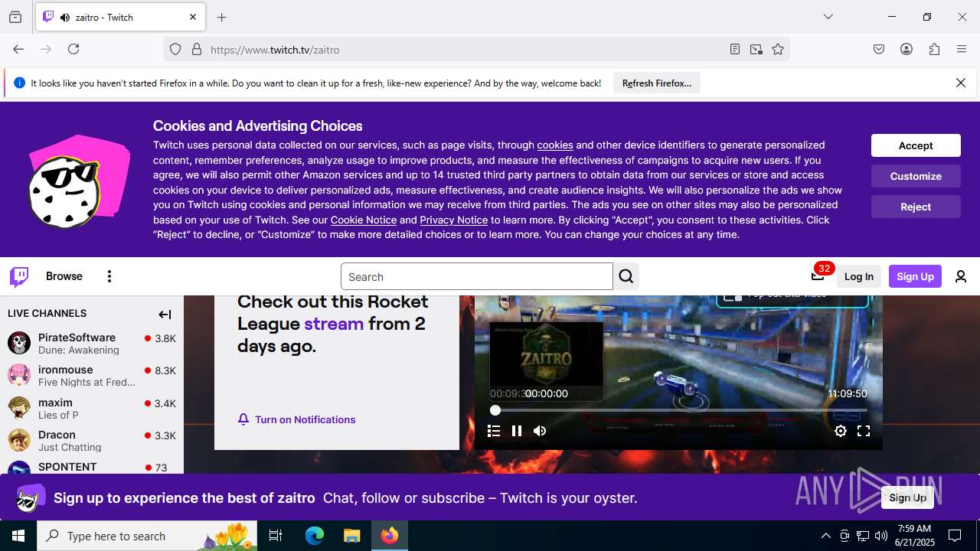Click the search magnifier button
This screenshot has width=980, height=551.
pos(626,276)
